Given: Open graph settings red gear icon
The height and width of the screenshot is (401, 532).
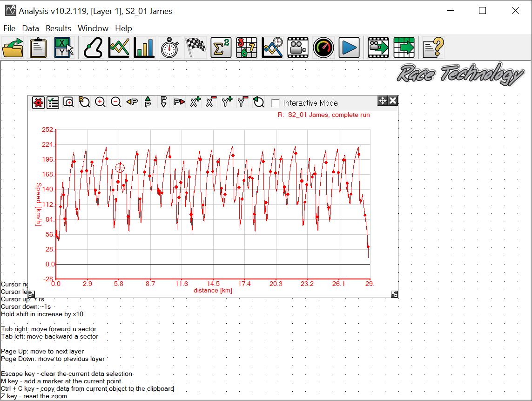Looking at the screenshot, I should click(x=38, y=102).
